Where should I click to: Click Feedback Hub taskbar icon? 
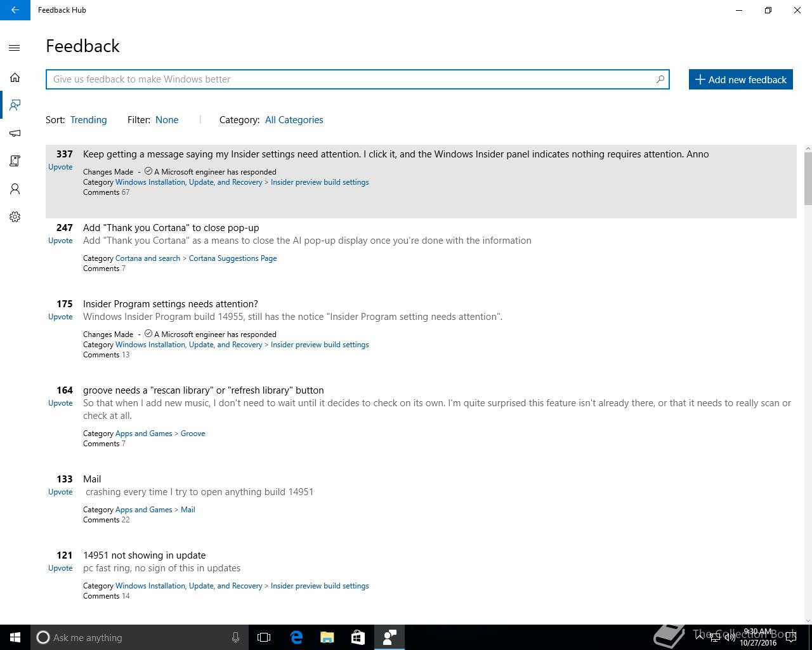point(389,637)
